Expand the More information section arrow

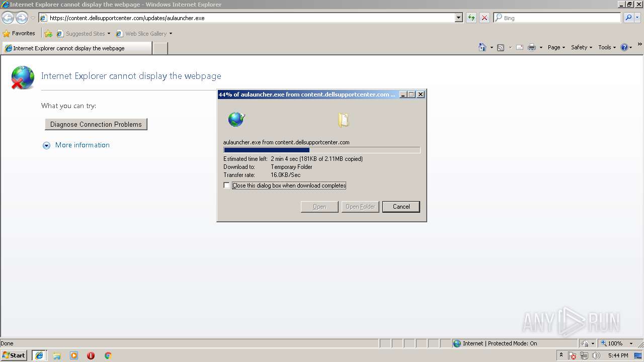tap(46, 145)
